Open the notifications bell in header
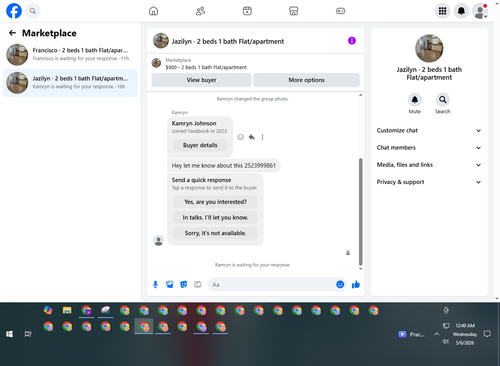Image resolution: width=500 pixels, height=366 pixels. (x=461, y=11)
